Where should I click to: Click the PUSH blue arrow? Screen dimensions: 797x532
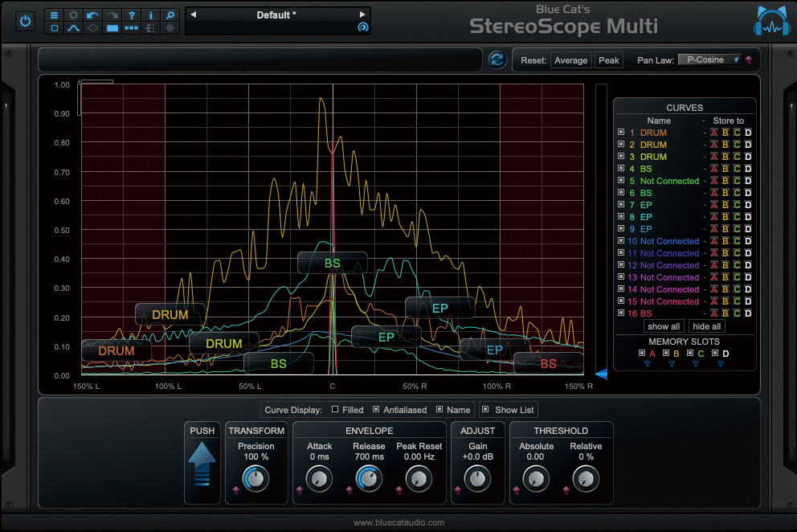click(202, 464)
